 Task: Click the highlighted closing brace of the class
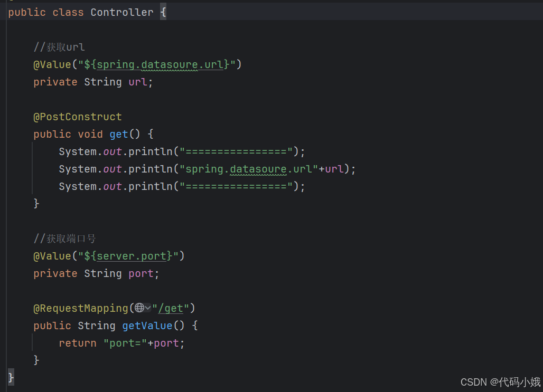click(11, 377)
